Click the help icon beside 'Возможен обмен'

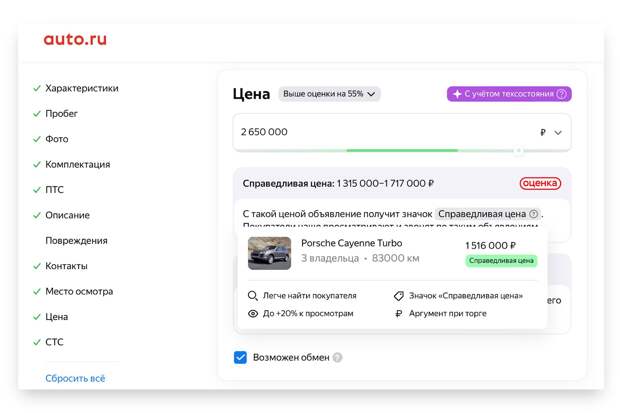(x=337, y=357)
